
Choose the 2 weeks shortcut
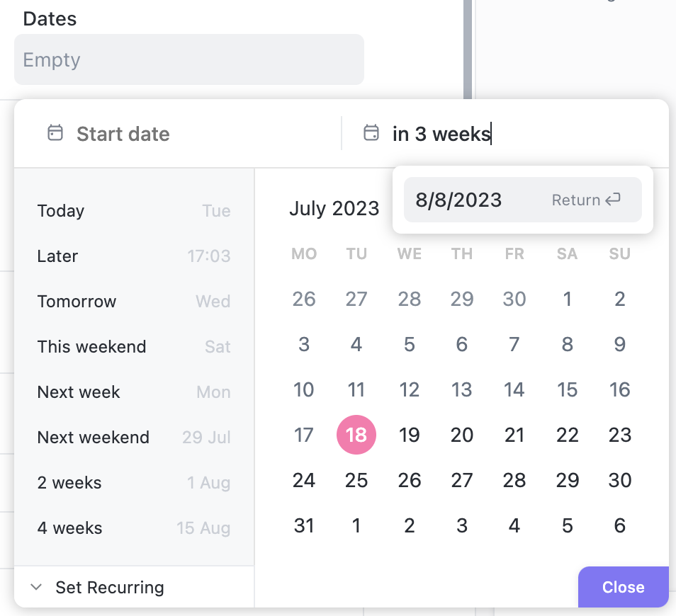tap(133, 483)
